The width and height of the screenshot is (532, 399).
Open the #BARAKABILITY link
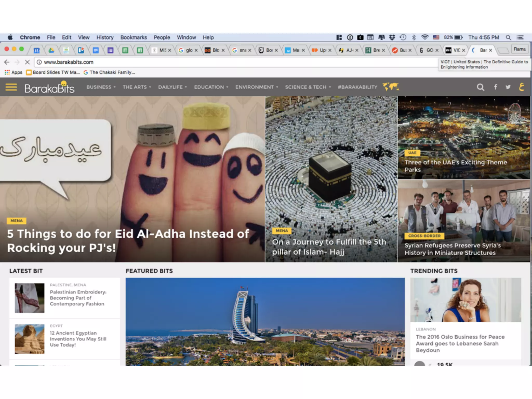point(357,87)
